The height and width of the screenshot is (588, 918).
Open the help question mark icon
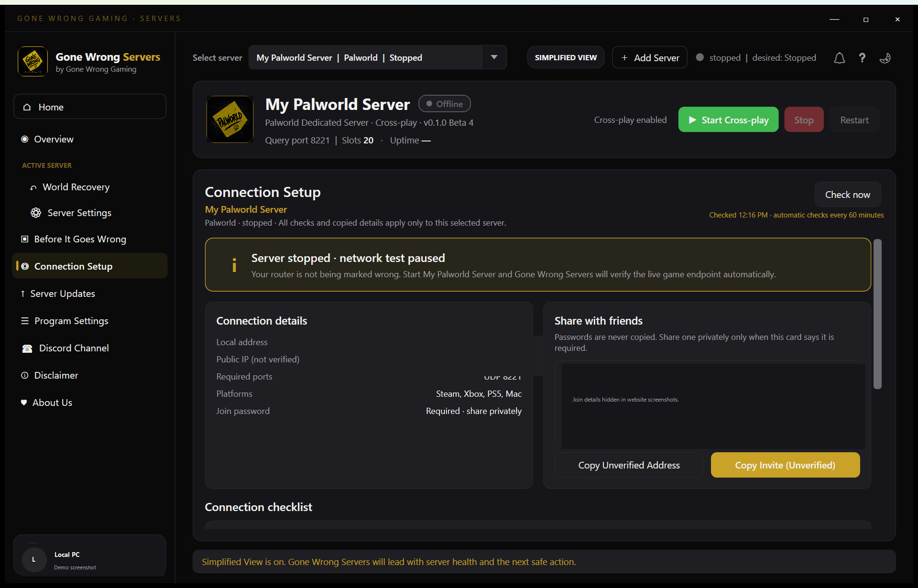click(862, 58)
